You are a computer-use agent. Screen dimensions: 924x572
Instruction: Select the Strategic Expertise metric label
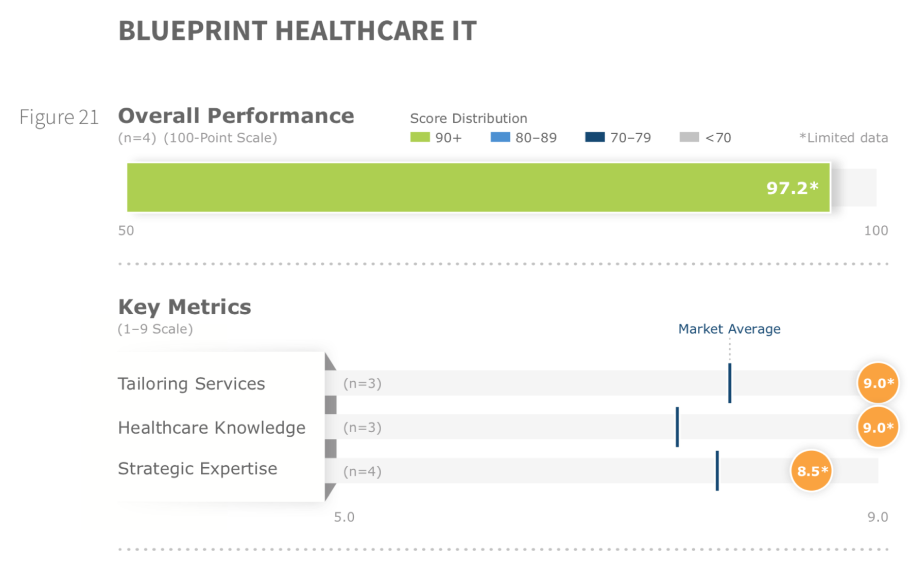(x=198, y=469)
